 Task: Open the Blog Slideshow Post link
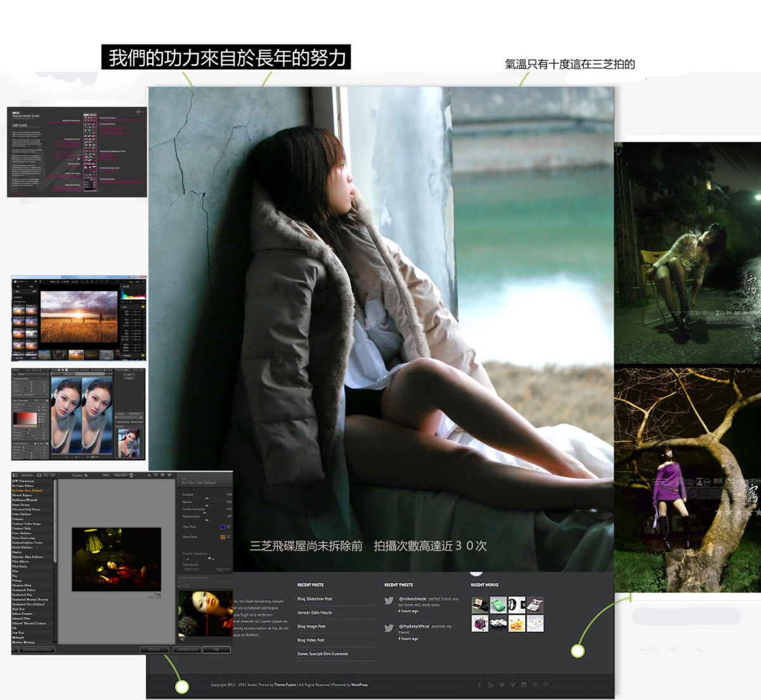click(315, 599)
